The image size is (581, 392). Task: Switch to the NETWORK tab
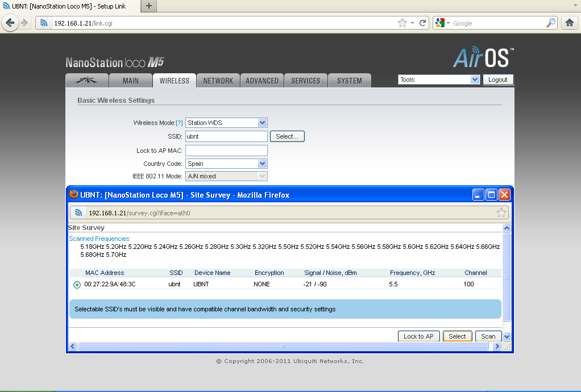[x=218, y=81]
